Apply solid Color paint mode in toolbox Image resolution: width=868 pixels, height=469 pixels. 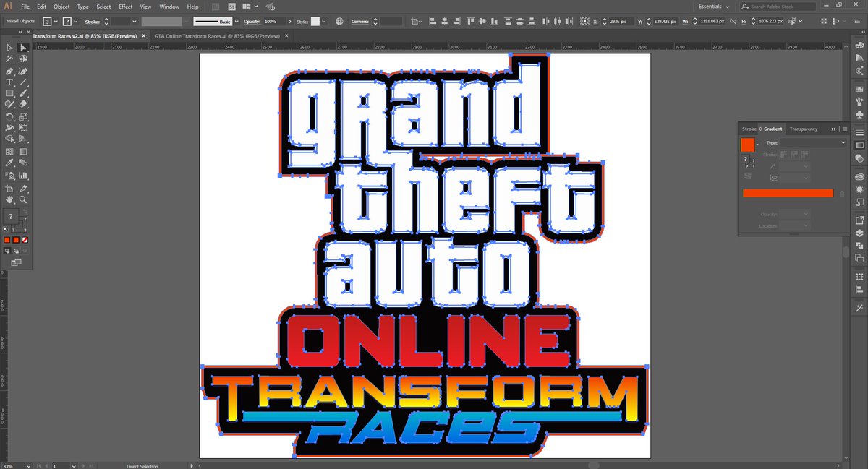[7, 239]
